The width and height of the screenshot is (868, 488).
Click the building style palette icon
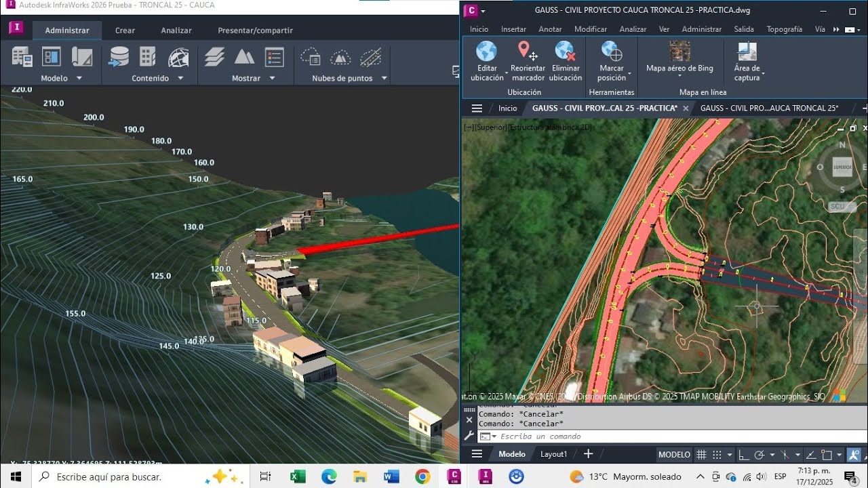coord(148,57)
